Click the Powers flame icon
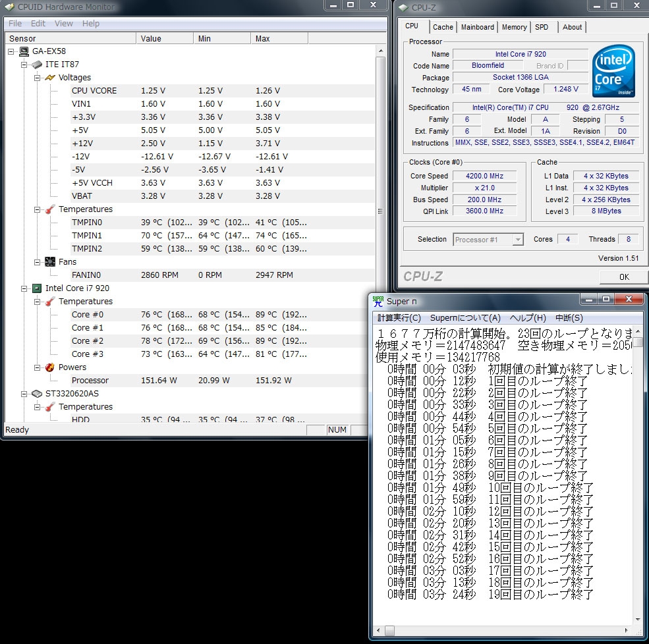This screenshot has width=649, height=644. 50,367
